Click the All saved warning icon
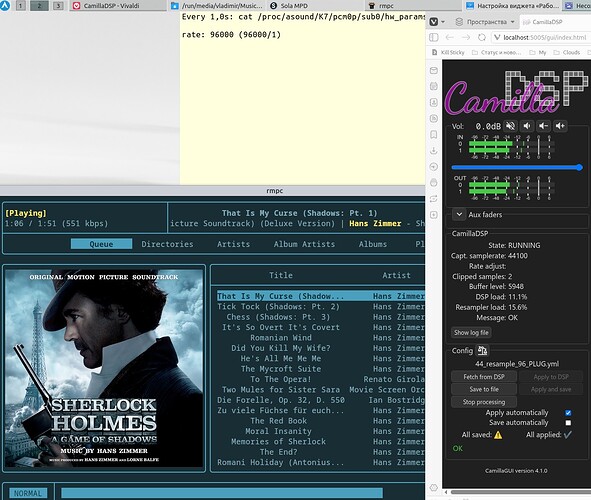Screen dimensions: 591x500 (x=498, y=435)
